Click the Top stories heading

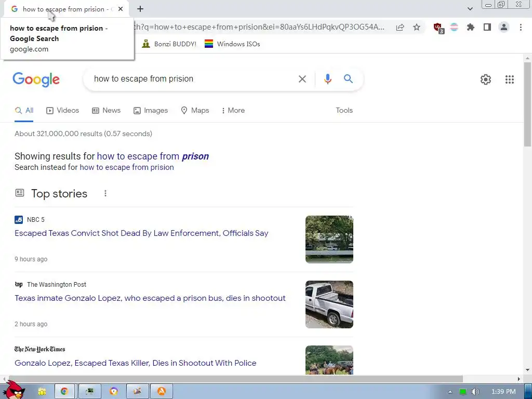coord(59,193)
